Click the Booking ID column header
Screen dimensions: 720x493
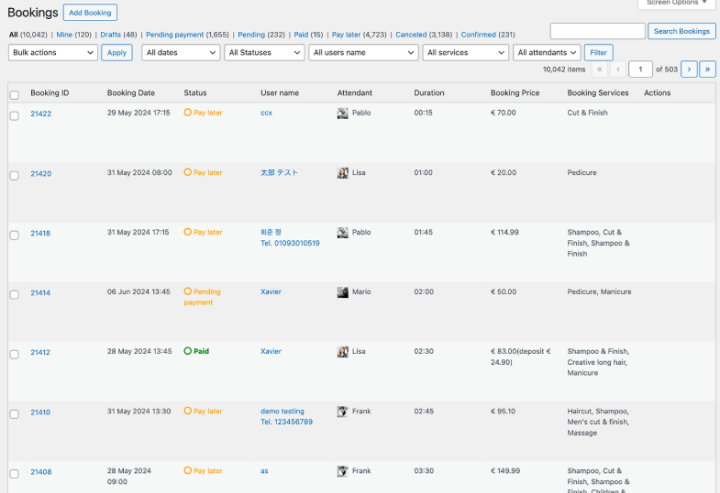pyautogui.click(x=50, y=93)
